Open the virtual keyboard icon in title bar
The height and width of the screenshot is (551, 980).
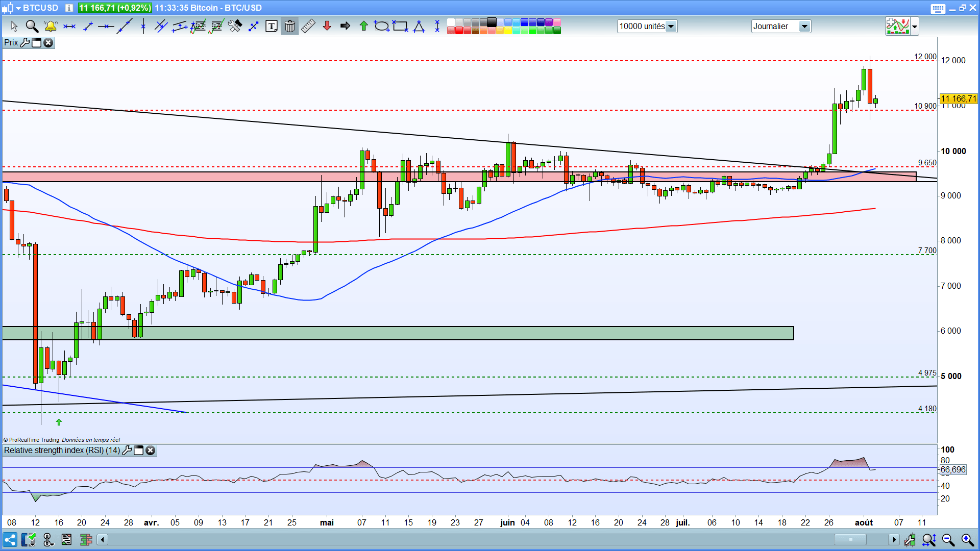[938, 9]
